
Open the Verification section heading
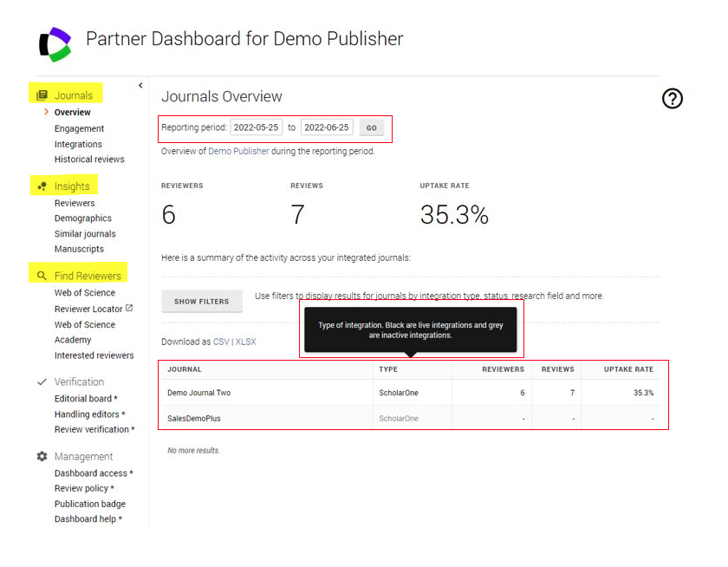coord(79,381)
